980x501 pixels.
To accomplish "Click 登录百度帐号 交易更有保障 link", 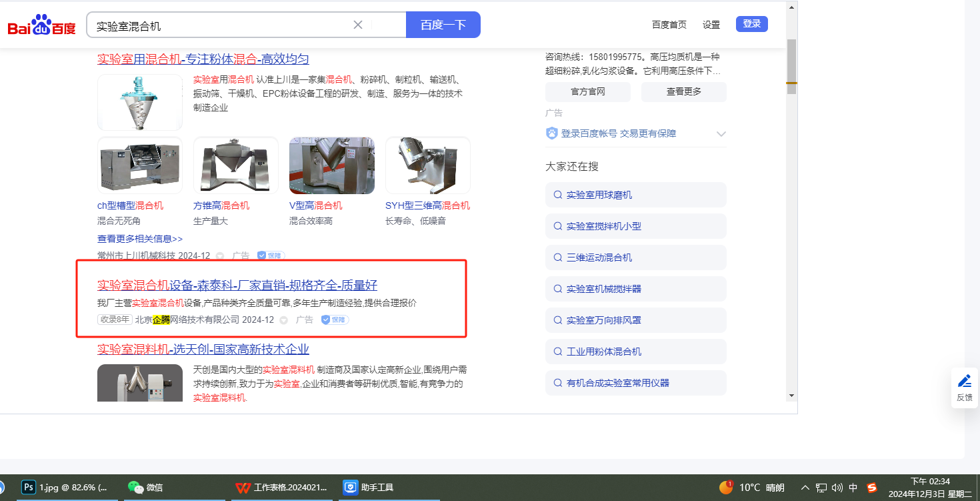I will [619, 133].
